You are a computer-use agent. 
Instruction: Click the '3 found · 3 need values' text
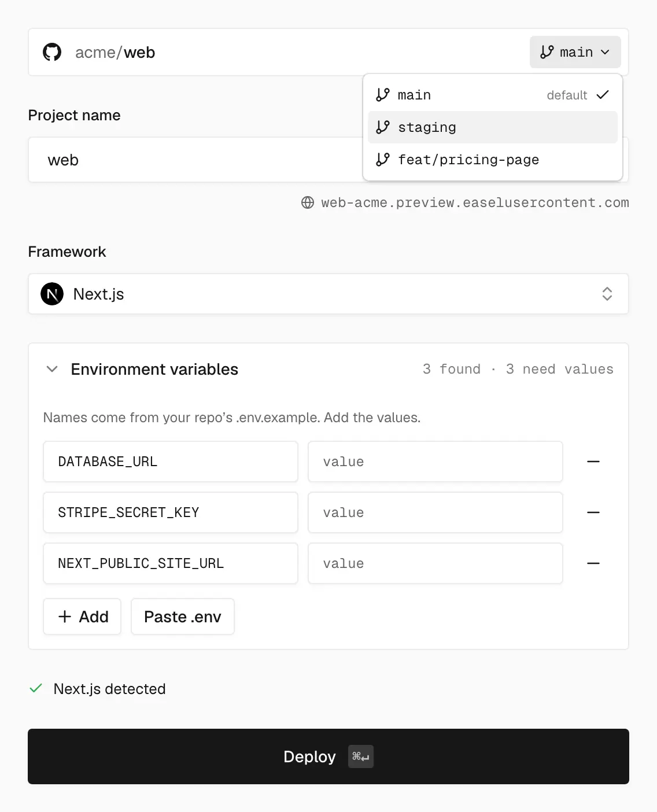(518, 369)
